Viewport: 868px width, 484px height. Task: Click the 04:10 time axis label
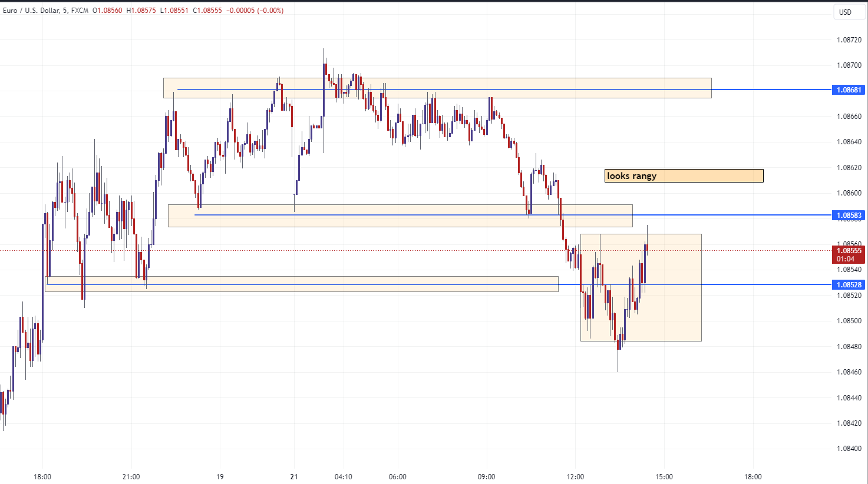[x=343, y=476]
